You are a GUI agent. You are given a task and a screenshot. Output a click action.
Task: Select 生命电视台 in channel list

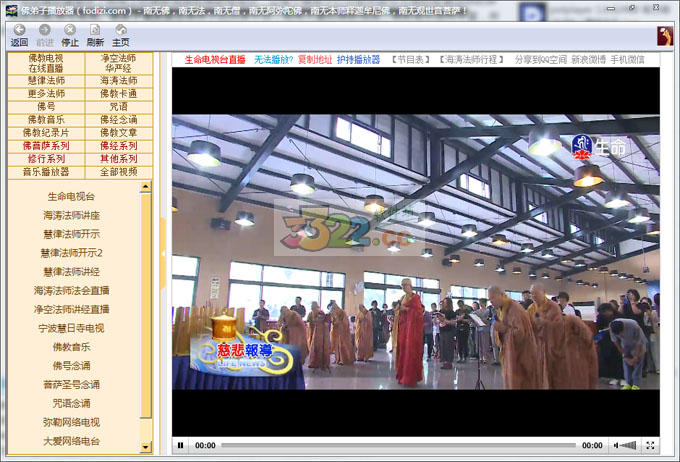(x=71, y=197)
